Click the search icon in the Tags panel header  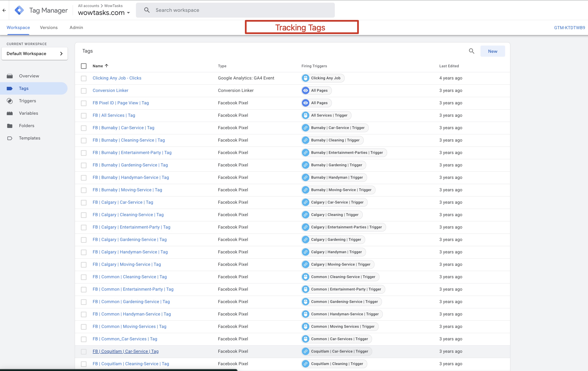pyautogui.click(x=472, y=51)
